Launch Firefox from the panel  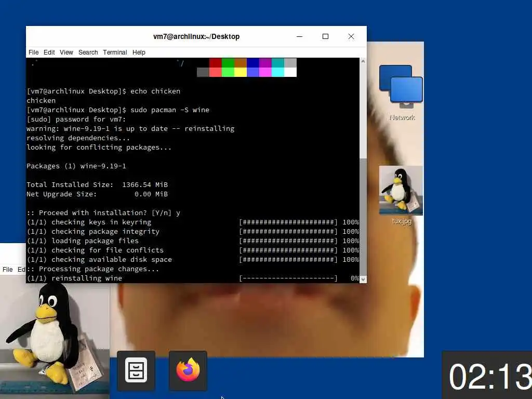188,370
